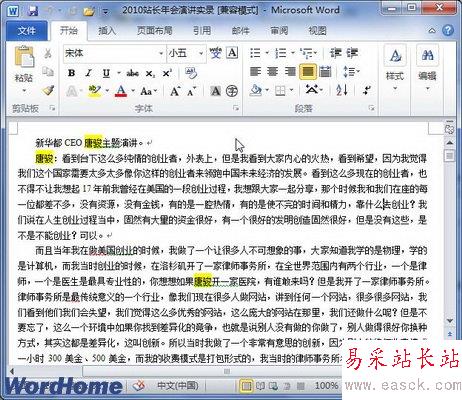Apply red font color

(x=121, y=91)
